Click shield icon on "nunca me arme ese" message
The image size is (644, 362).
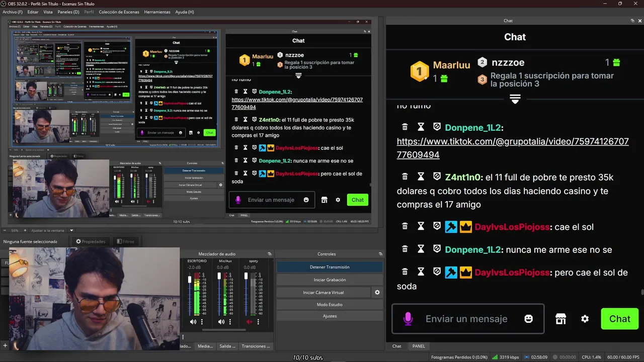pyautogui.click(x=437, y=249)
